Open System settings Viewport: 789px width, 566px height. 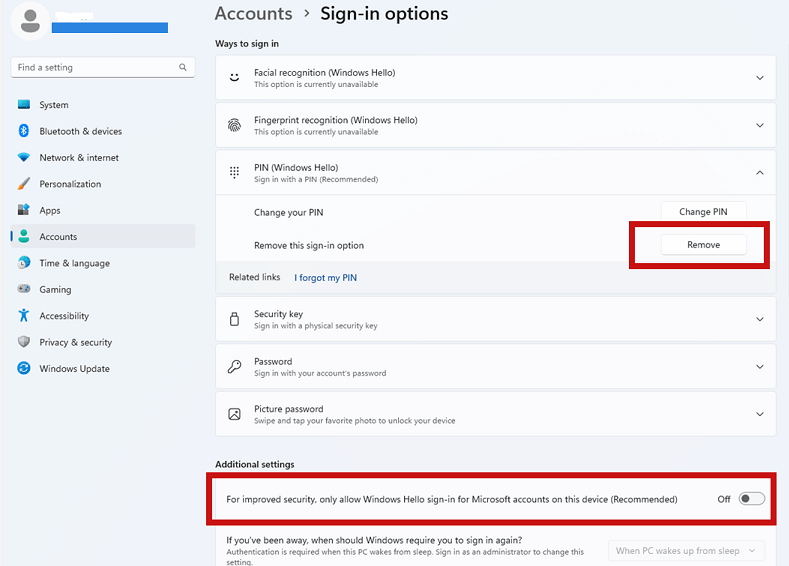pos(103,104)
